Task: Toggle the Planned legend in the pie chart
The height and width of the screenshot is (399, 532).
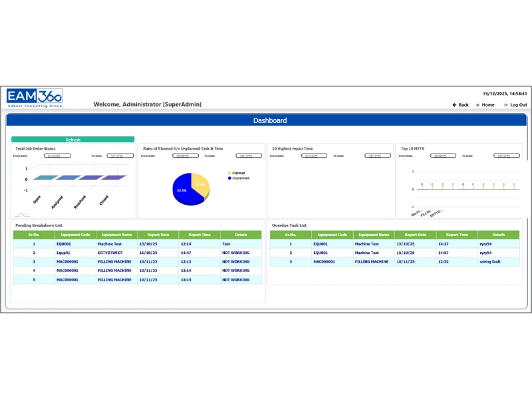Action: (x=237, y=173)
